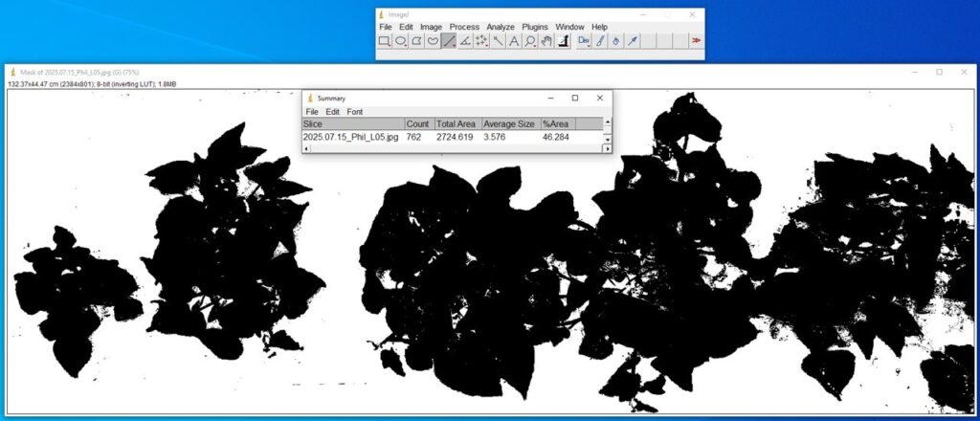Click Summary horizontal scroll left arrow
Viewport: 980px width, 421px height.
click(306, 148)
